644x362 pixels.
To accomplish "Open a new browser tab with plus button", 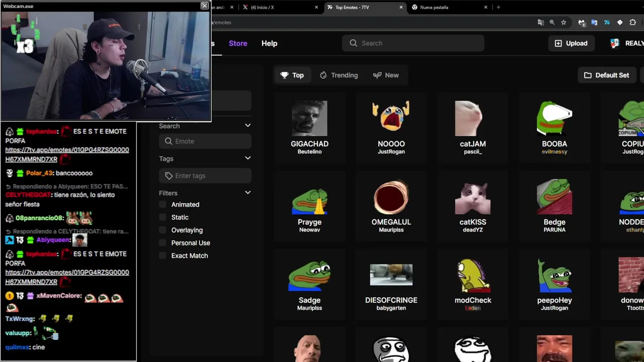I will pyautogui.click(x=498, y=7).
